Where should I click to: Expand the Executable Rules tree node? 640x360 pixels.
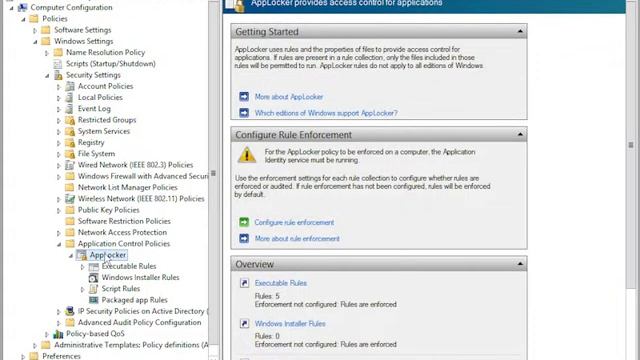point(82,267)
